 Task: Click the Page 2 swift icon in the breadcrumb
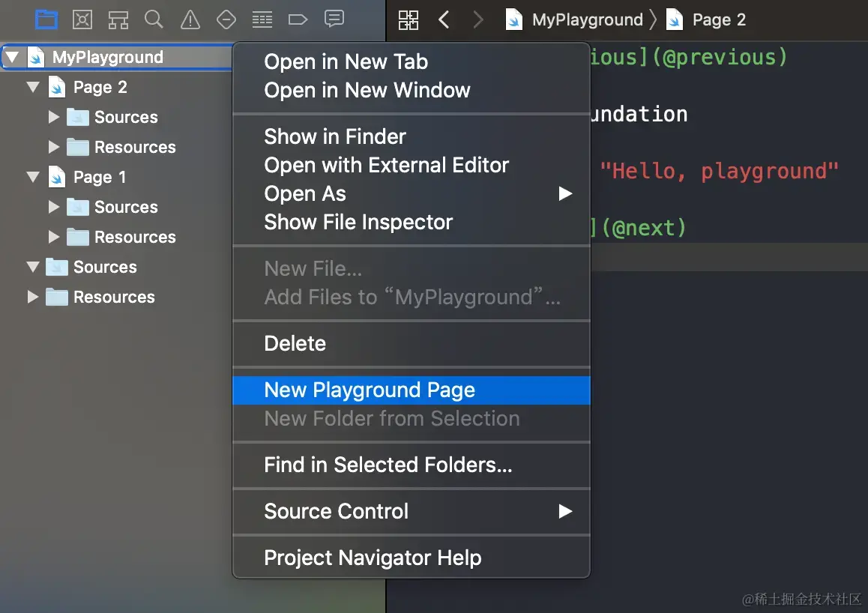click(675, 20)
